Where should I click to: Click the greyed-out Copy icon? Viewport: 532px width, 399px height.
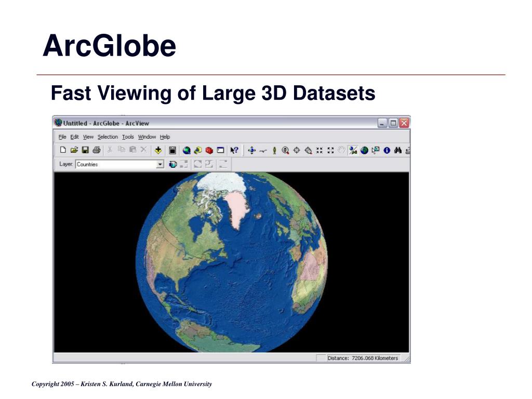[122, 150]
